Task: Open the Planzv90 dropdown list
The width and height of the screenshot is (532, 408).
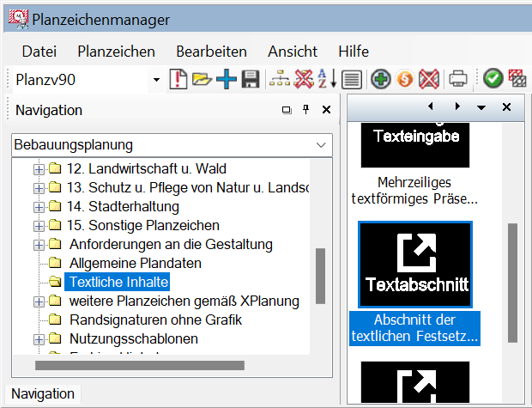Action: coord(156,80)
